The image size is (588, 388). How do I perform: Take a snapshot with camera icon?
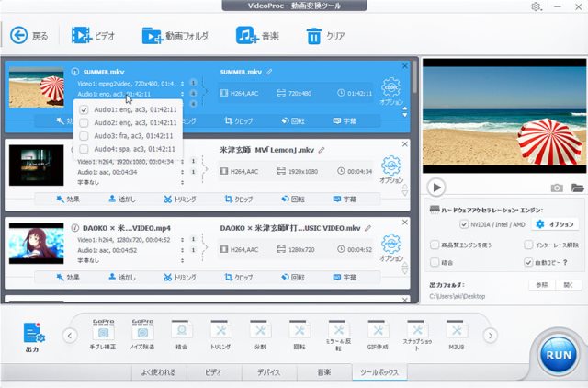[x=557, y=188]
